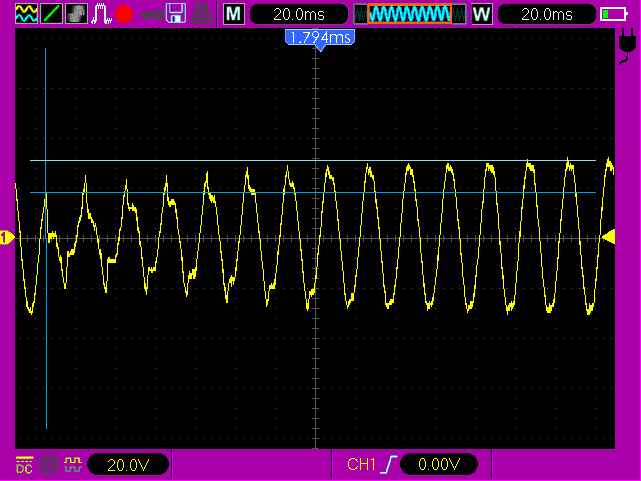Click the 0.00V trigger level field

coord(438,465)
